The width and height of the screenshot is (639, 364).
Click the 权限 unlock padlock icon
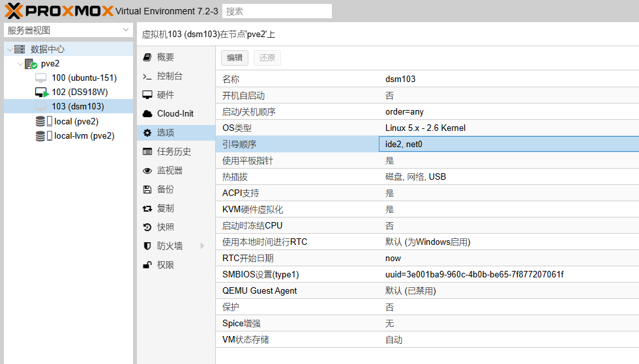tap(147, 265)
